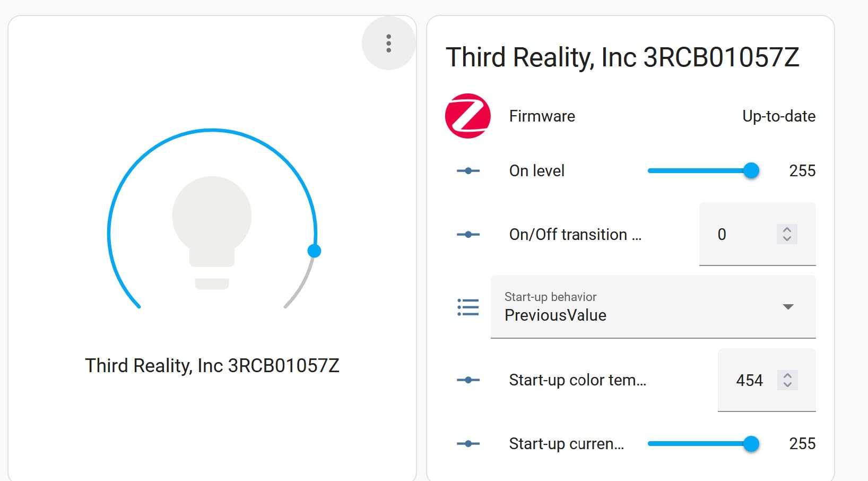Click the On/Off transition stepper arrows
Viewport: 868px width, 481px height.
tap(787, 234)
